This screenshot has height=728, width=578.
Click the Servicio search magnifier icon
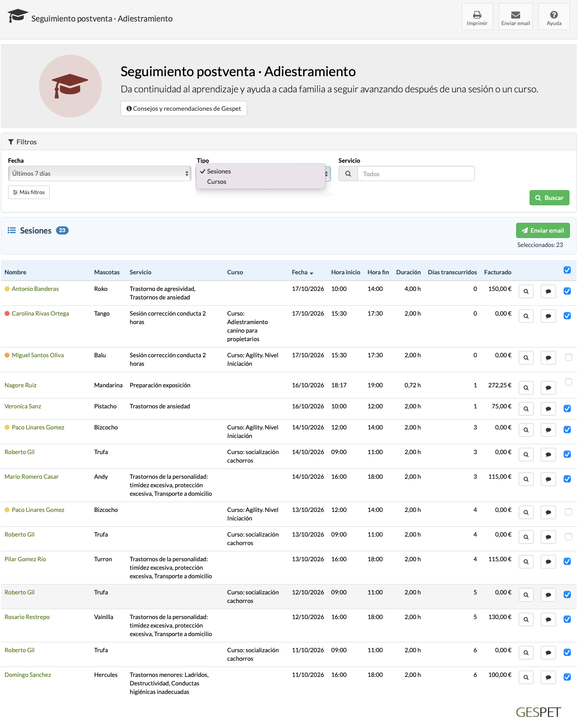click(x=348, y=174)
